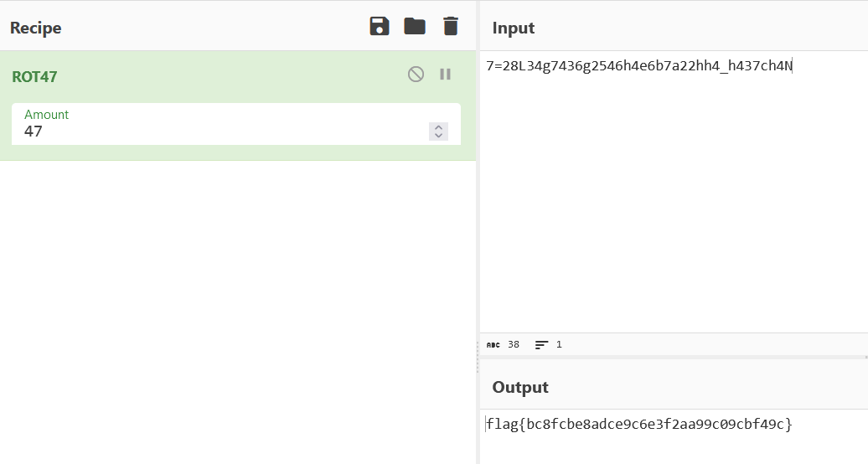The image size is (868, 464).
Task: Click into the Input text containing 7=28L34g
Action: pyautogui.click(x=638, y=66)
